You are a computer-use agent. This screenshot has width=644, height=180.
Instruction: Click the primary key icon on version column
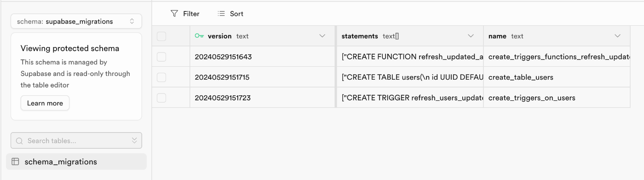(199, 36)
